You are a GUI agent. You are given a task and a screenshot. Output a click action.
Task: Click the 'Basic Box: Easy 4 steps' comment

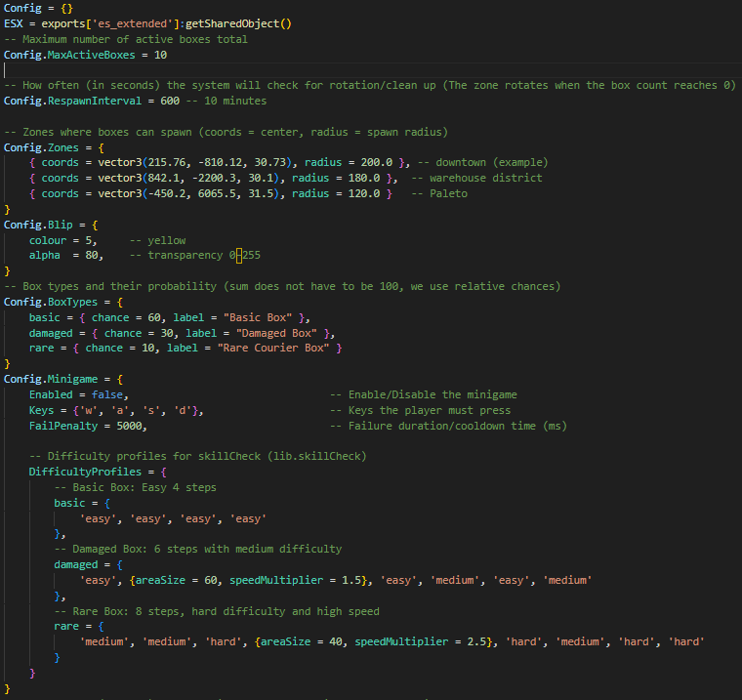[135, 487]
